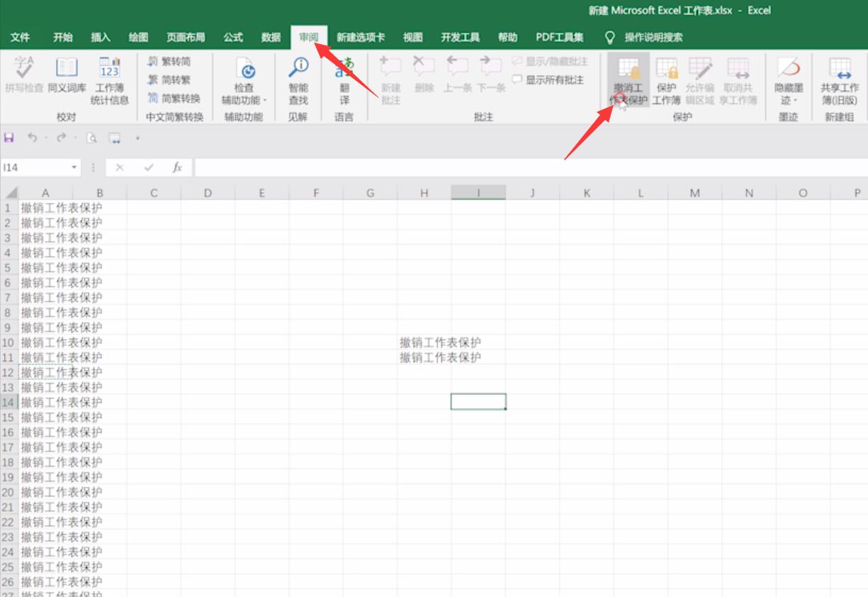
Task: Click the 删除 comment delete icon
Action: (x=424, y=68)
